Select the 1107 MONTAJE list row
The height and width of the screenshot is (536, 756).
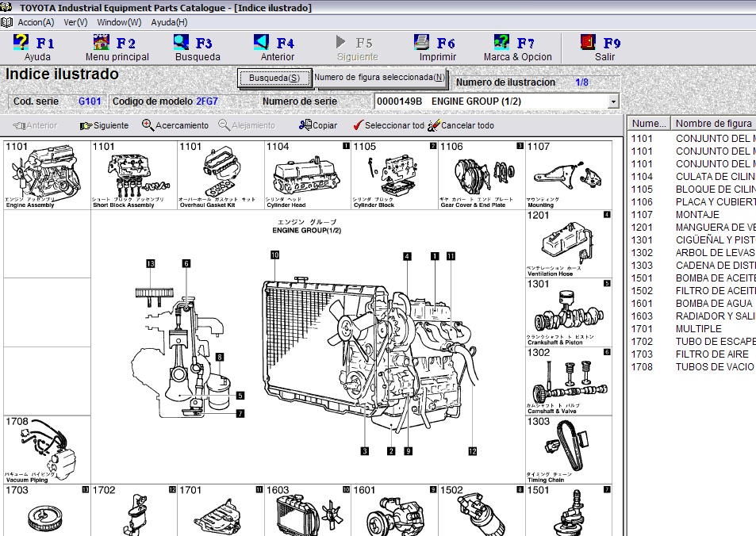point(692,215)
